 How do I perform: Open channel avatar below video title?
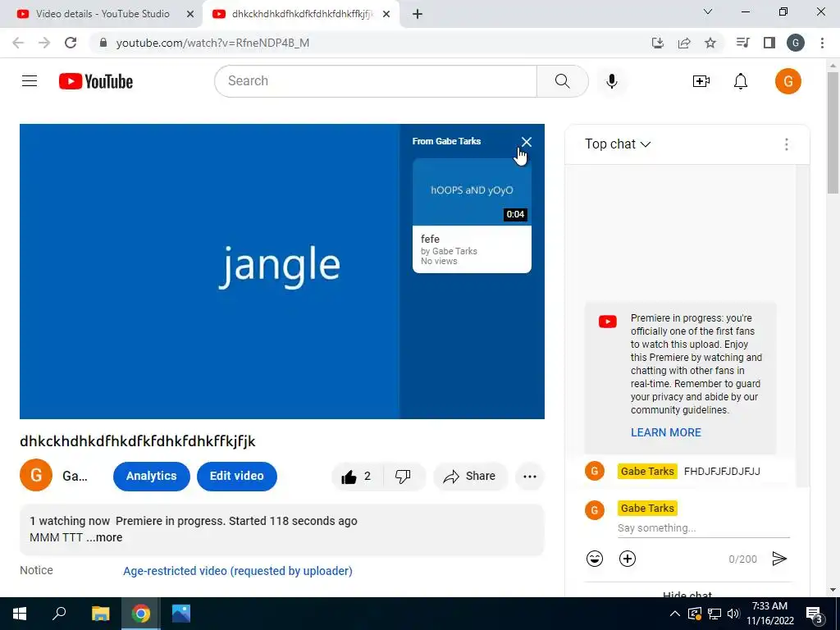pos(36,475)
